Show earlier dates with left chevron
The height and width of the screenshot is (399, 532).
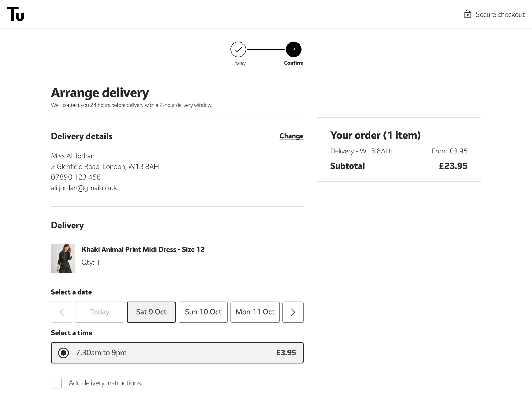point(61,312)
